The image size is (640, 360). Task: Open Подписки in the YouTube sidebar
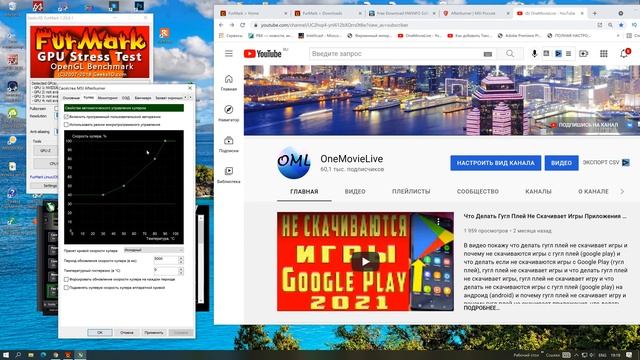point(229,144)
